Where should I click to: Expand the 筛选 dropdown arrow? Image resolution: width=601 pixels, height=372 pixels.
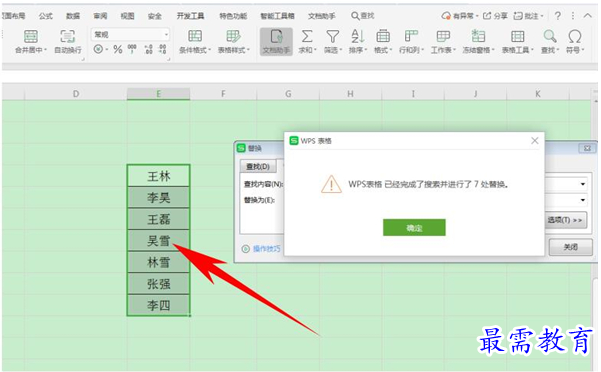pyautogui.click(x=341, y=50)
